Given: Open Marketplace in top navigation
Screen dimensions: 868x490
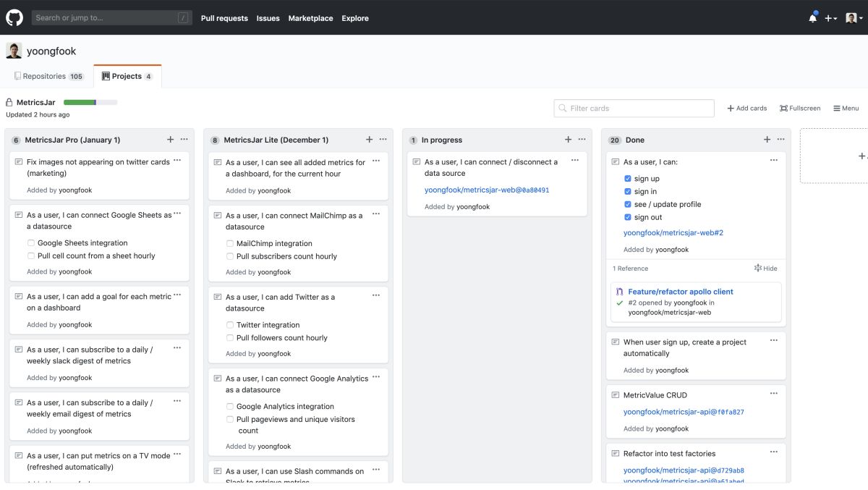Looking at the screenshot, I should [311, 18].
